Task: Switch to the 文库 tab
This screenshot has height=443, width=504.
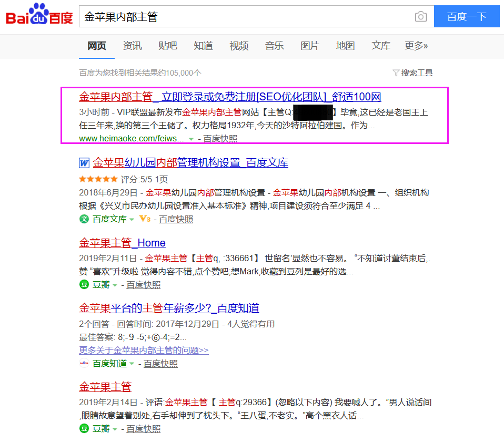Action: pos(381,46)
